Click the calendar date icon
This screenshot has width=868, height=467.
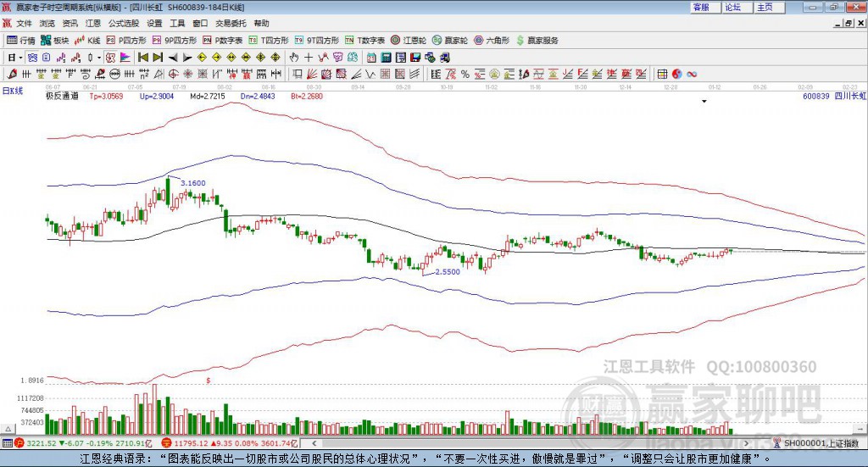[371, 58]
